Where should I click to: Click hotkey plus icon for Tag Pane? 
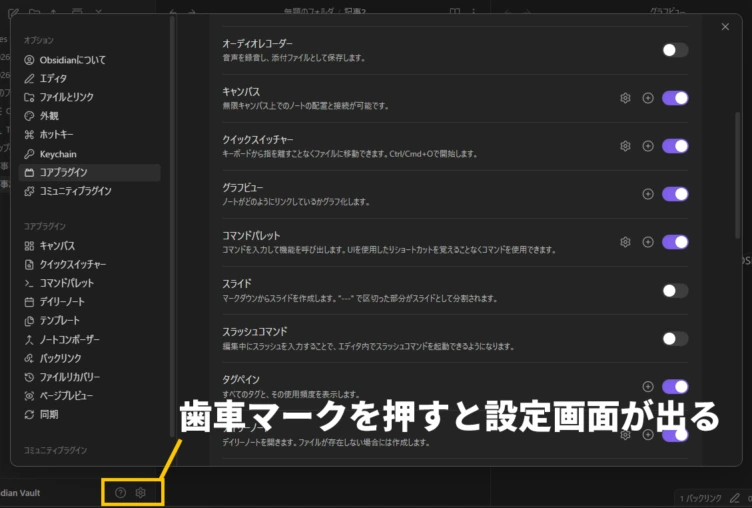coord(648,387)
